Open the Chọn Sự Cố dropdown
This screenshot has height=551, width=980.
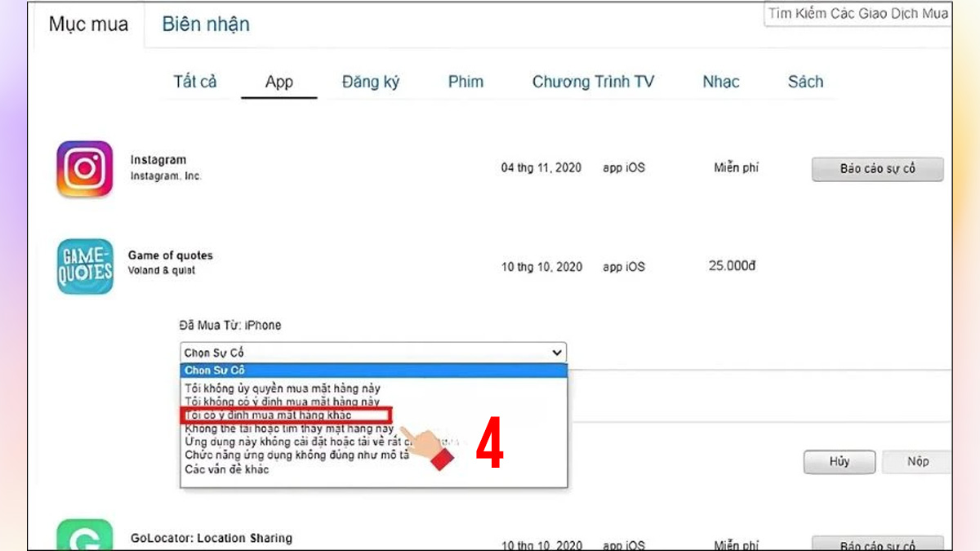pos(373,353)
